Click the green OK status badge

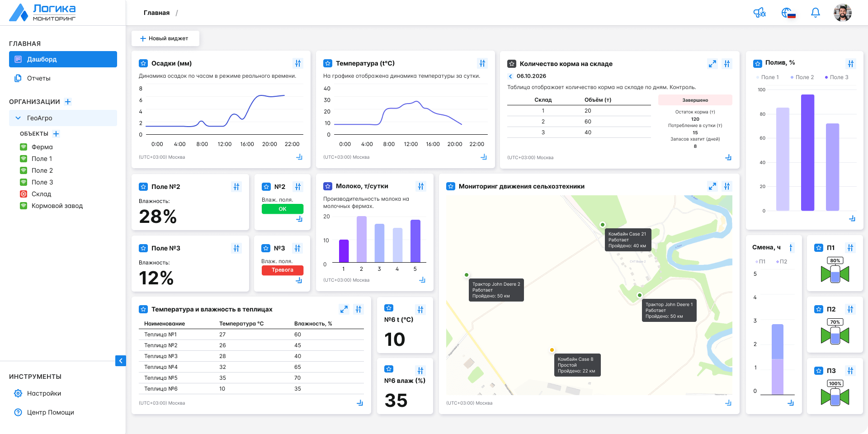tap(283, 209)
